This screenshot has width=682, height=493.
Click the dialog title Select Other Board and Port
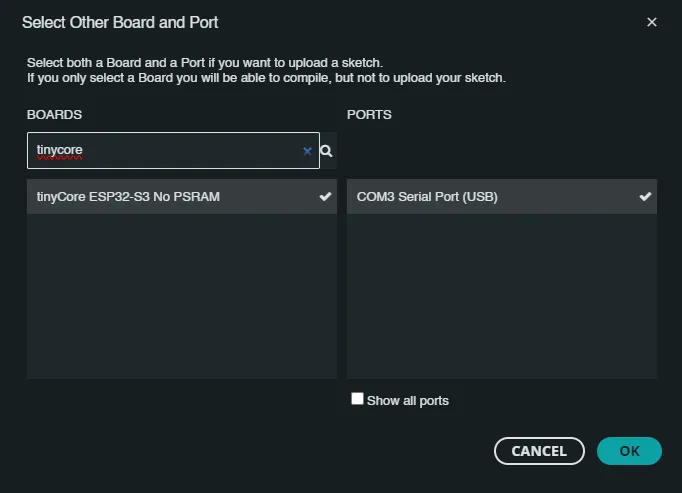point(120,22)
